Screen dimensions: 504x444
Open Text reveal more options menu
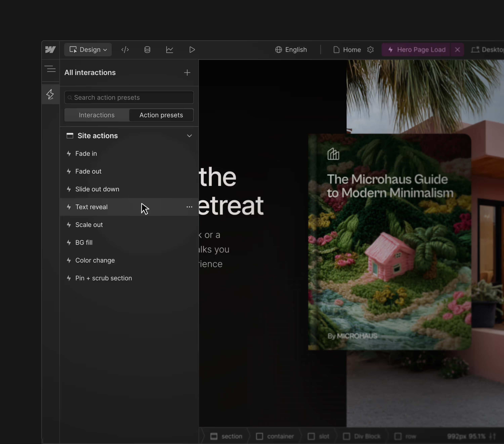coord(189,207)
